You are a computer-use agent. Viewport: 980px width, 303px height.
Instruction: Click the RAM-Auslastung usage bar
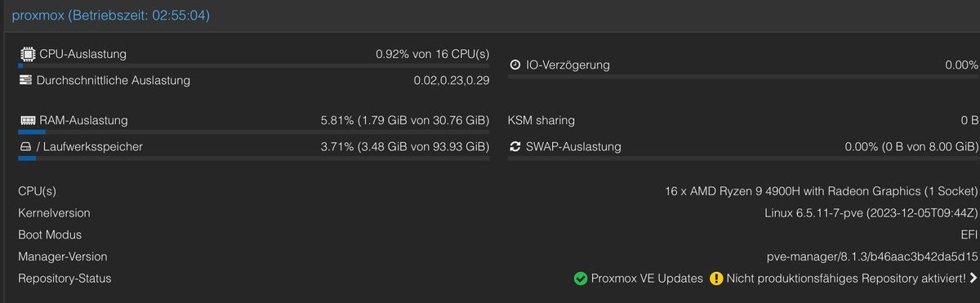pyautogui.click(x=254, y=131)
